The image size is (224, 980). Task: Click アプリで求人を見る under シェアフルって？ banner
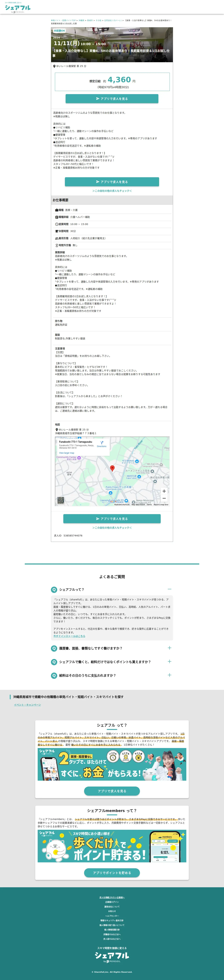click(112, 791)
